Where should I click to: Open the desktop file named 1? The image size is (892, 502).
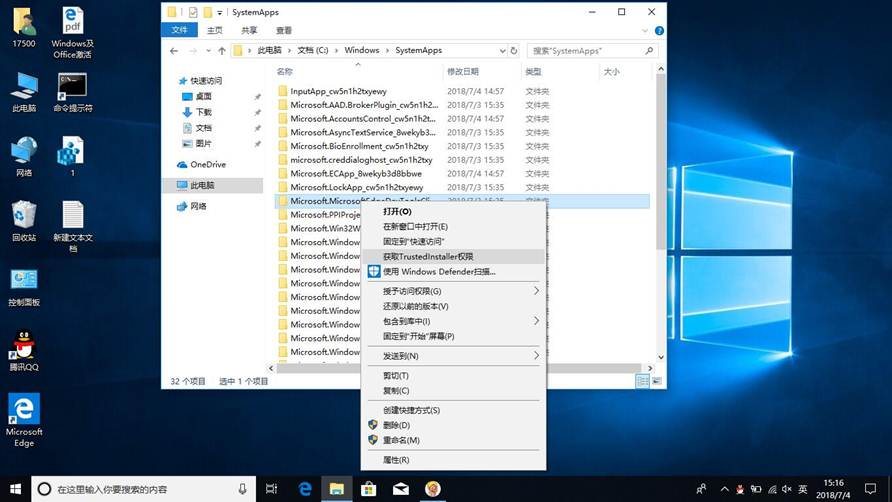tap(72, 157)
